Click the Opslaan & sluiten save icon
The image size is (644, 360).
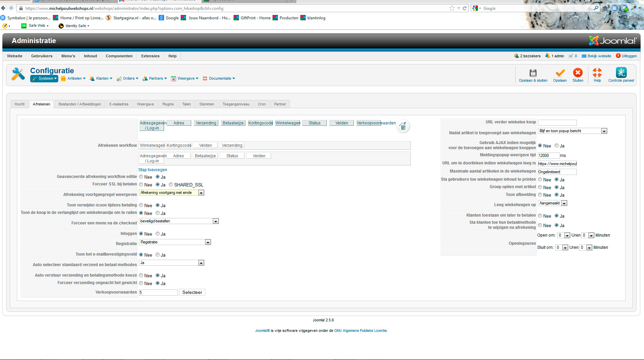coord(533,73)
